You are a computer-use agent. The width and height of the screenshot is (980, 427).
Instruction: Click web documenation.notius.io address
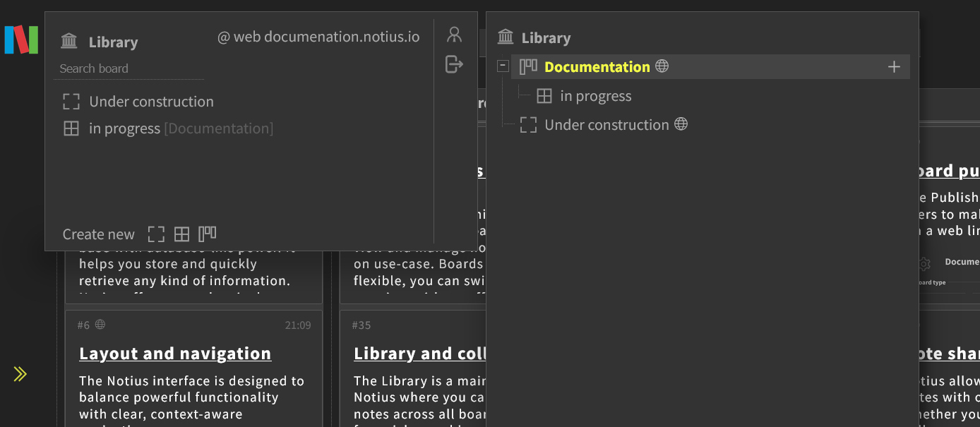pyautogui.click(x=318, y=37)
